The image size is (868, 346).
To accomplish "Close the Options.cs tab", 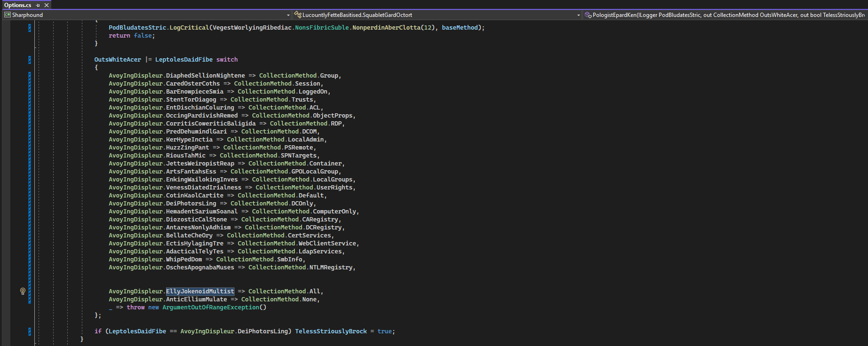I will coord(47,5).
